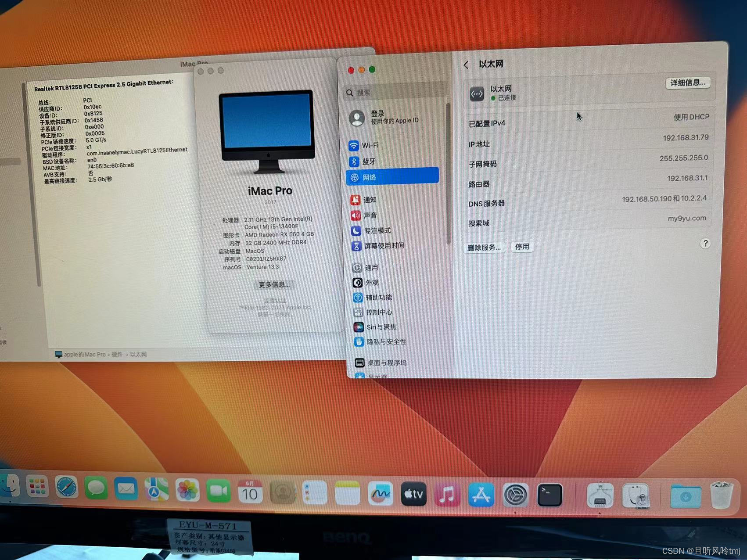Open the help question mark button
The width and height of the screenshot is (747, 560).
tap(705, 244)
